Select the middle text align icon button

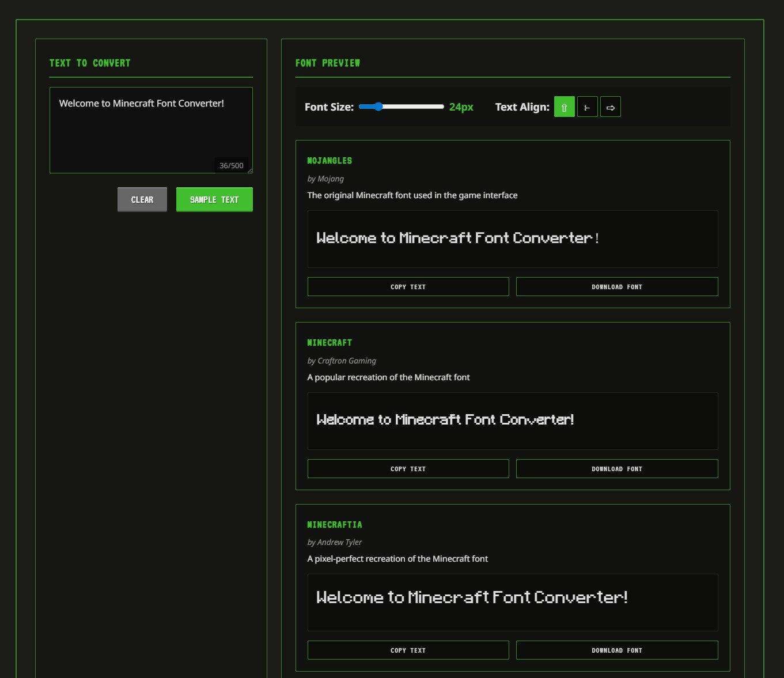[587, 107]
